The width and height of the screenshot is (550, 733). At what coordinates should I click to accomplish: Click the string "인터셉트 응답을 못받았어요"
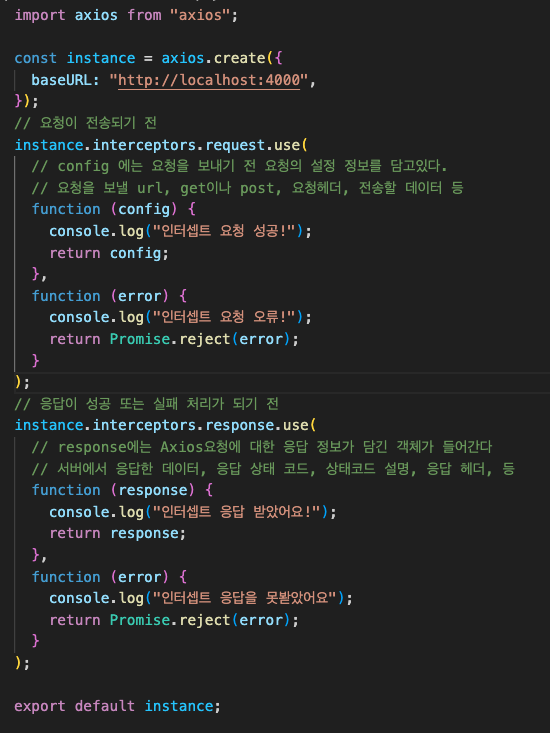[245, 598]
